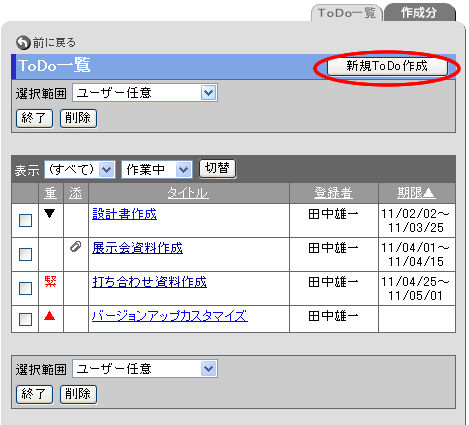Click the 新規ToDo作成 button

click(x=387, y=66)
